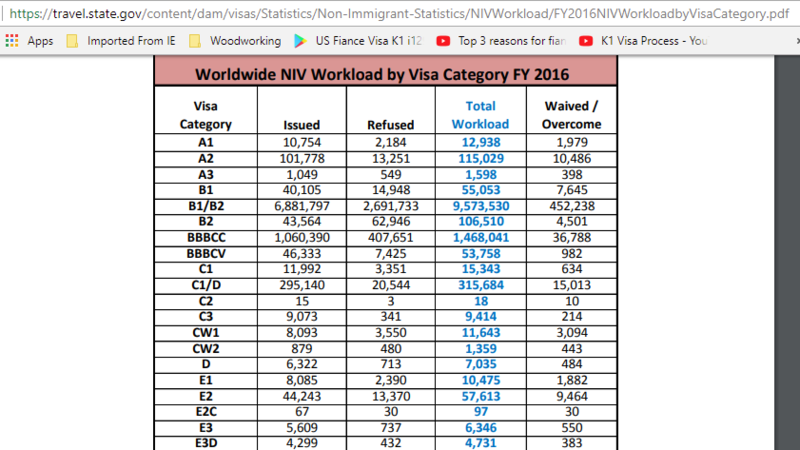
Task: Click the B2 refused value 62,946
Action: [391, 222]
